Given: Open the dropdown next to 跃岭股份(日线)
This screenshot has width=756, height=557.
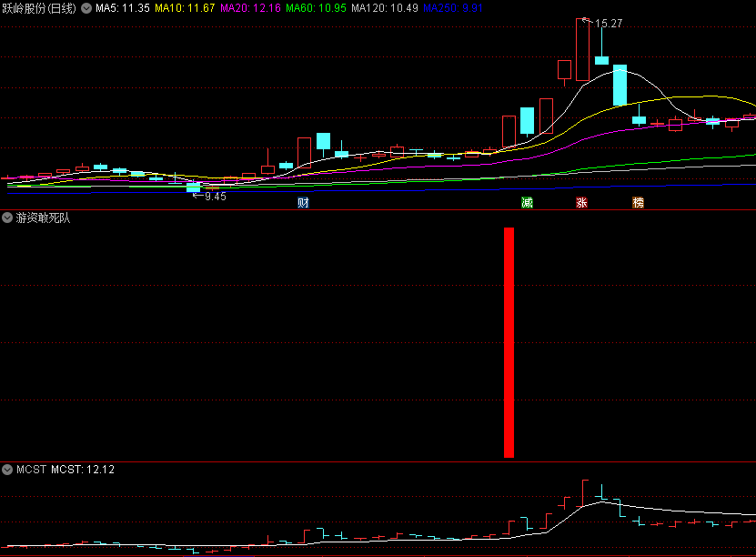Looking at the screenshot, I should [x=86, y=8].
